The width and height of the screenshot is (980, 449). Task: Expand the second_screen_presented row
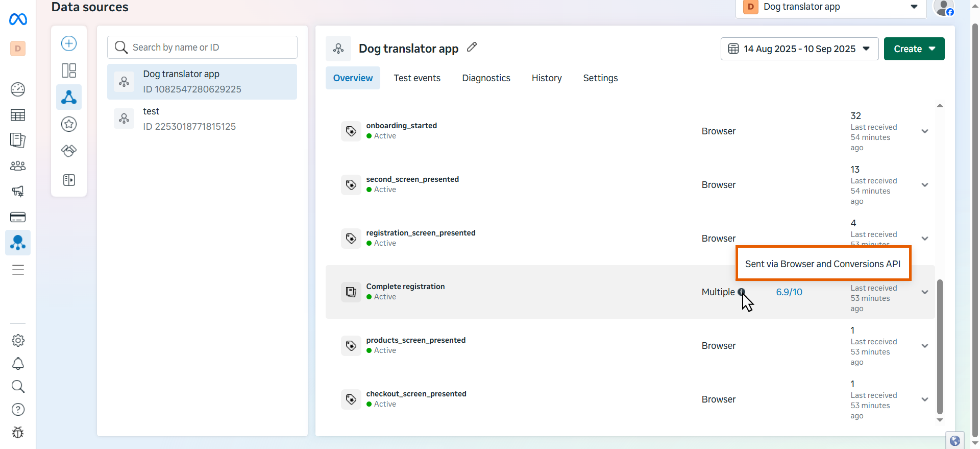point(925,185)
